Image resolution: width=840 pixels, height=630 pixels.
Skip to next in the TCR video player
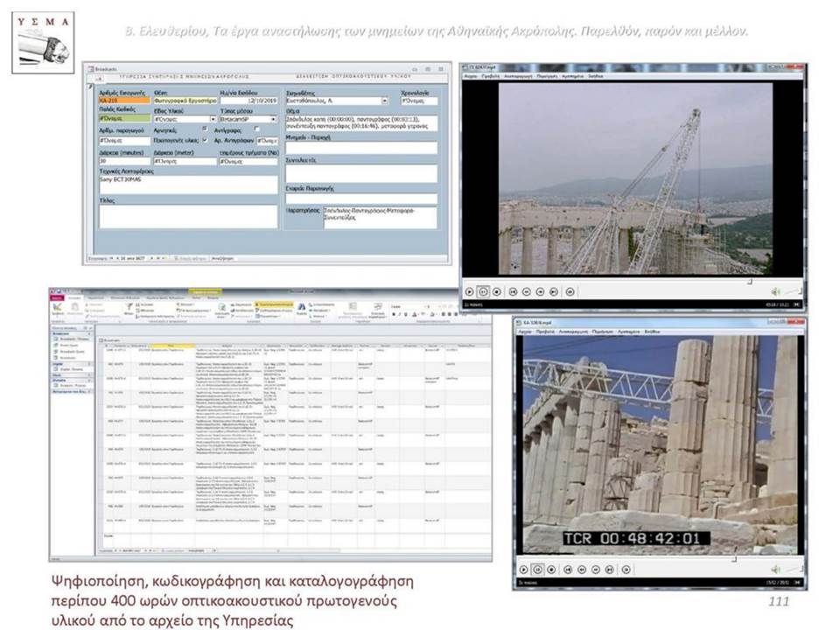tap(610, 570)
